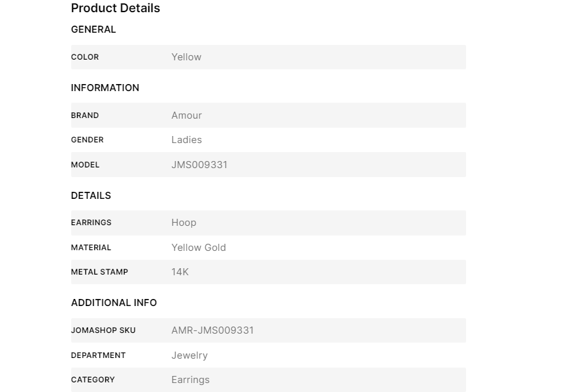This screenshot has width=579, height=392.
Task: Select the 14K metal stamp value
Action: click(x=180, y=272)
